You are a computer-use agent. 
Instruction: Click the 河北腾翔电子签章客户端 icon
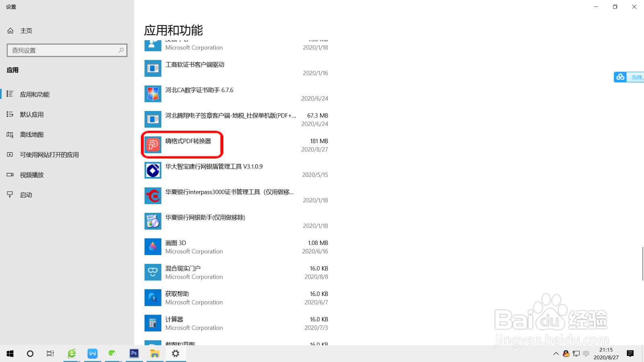point(153,119)
